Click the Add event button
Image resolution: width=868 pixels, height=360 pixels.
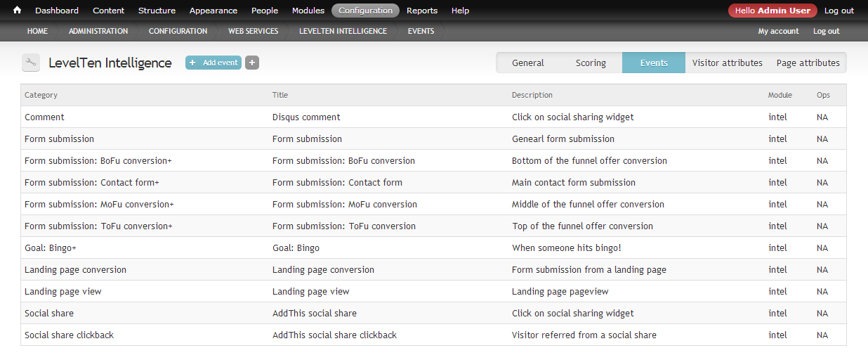pyautogui.click(x=213, y=63)
